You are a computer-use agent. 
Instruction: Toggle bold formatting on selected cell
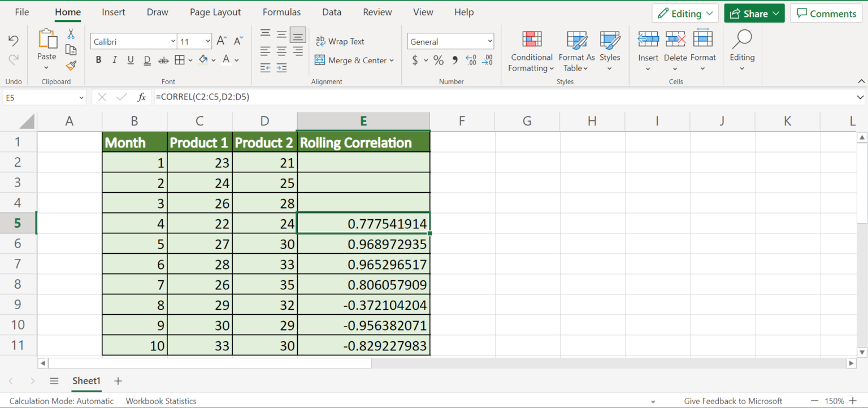click(99, 59)
